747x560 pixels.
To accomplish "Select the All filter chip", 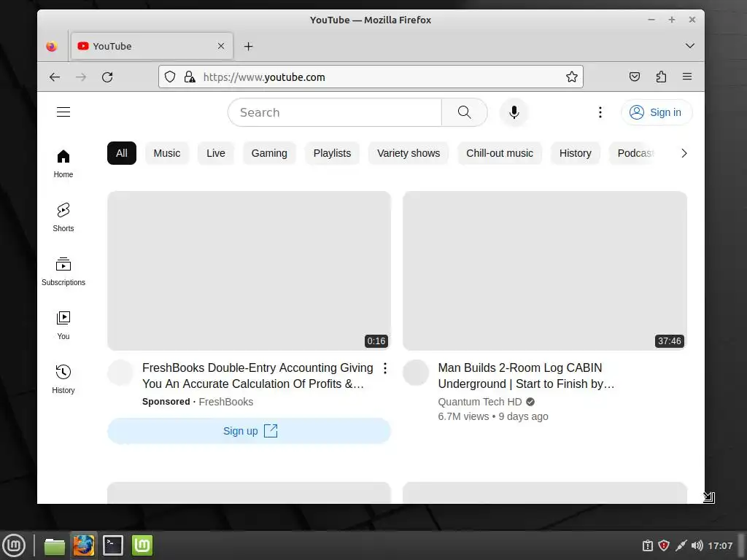I will tap(122, 153).
